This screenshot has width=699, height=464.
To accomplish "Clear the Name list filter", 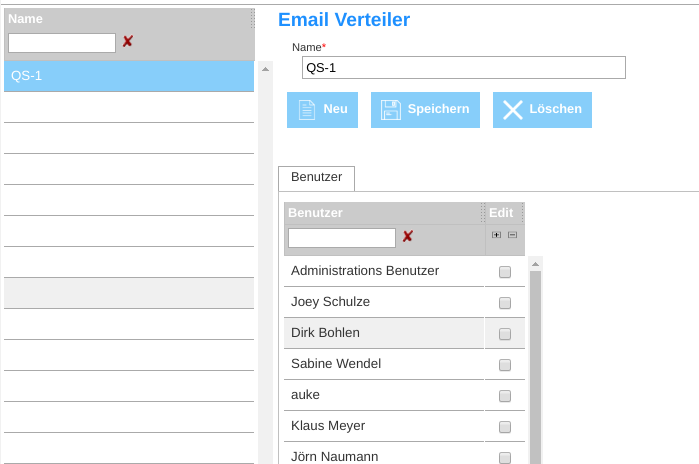I will [x=127, y=42].
